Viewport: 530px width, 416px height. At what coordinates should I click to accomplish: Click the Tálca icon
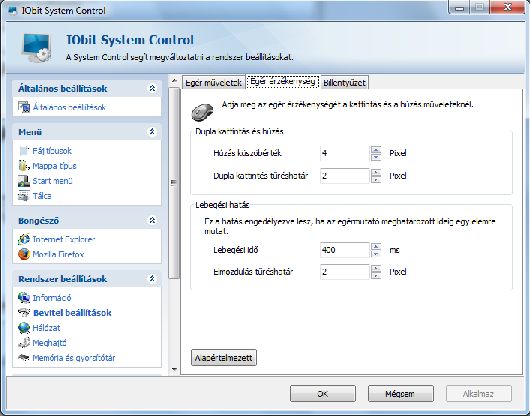tap(24, 196)
